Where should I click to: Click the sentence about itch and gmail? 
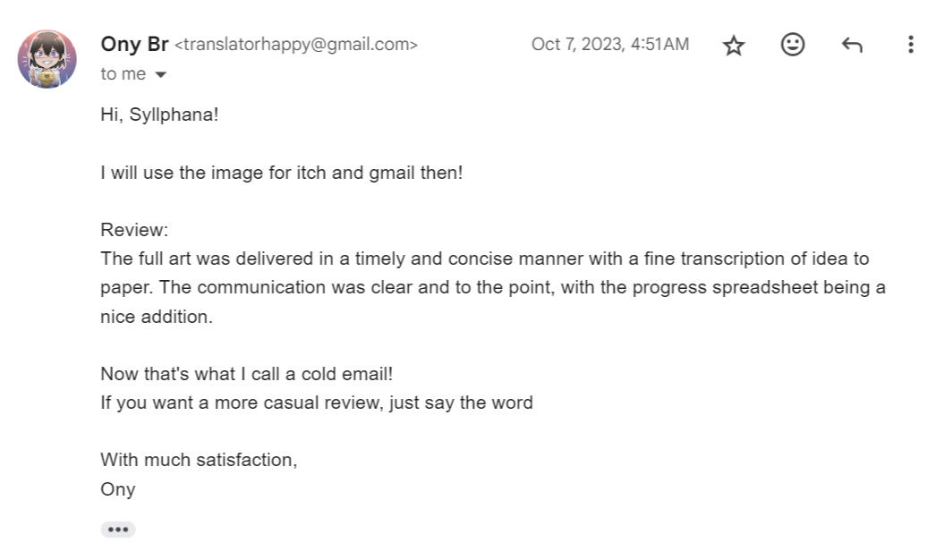[x=281, y=173]
